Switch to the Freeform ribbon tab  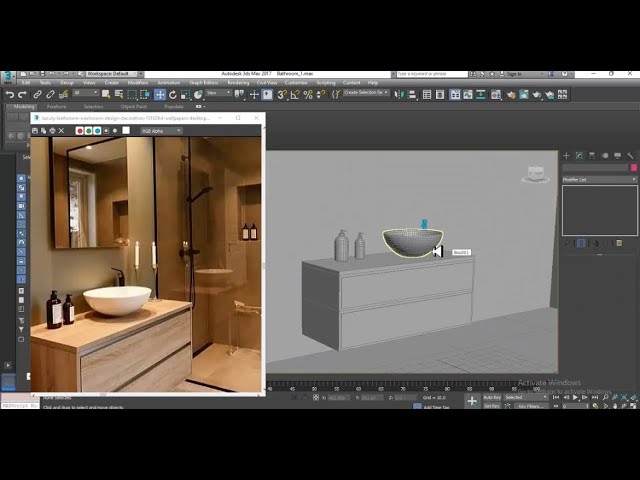coord(57,107)
